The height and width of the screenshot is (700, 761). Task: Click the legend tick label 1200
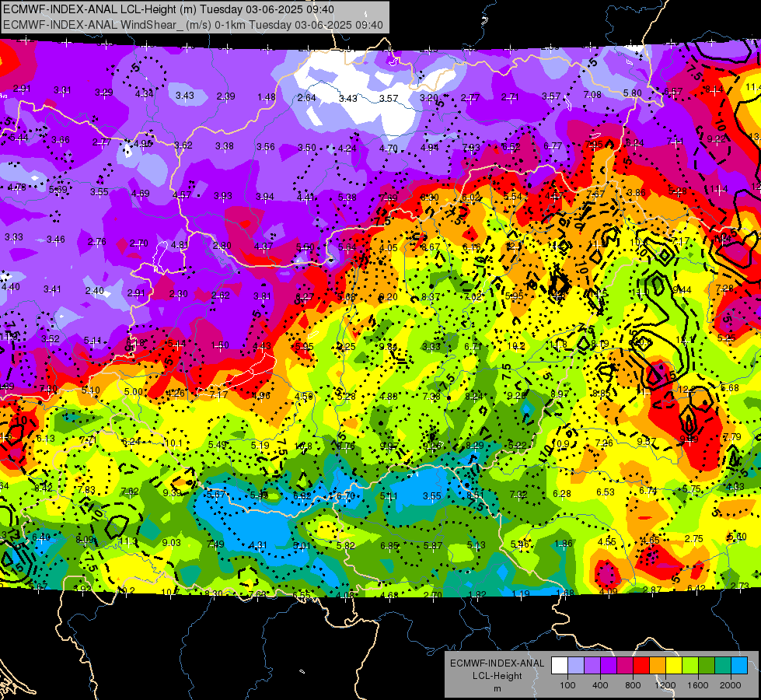tap(665, 685)
